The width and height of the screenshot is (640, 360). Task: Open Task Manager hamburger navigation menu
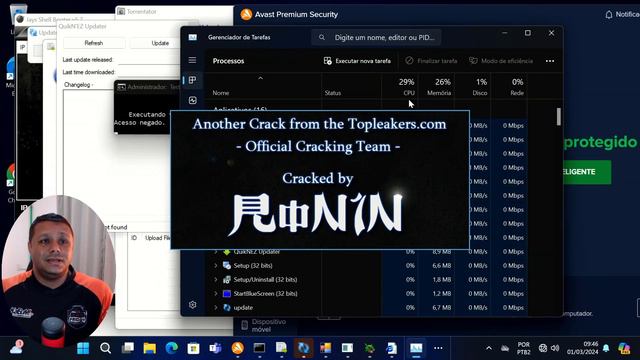point(192,60)
